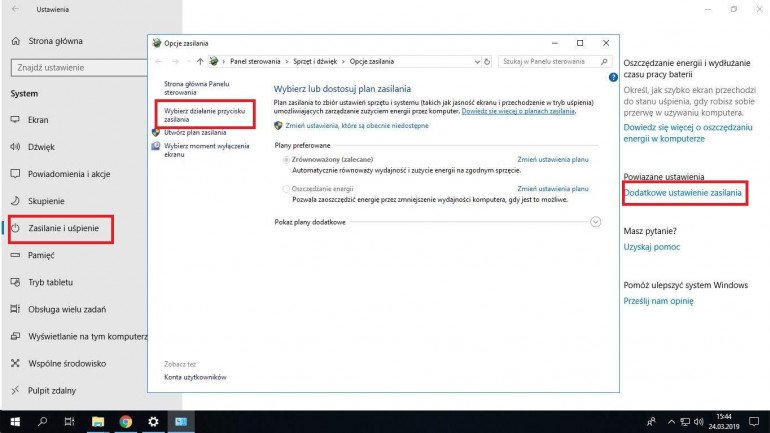Click forward arrow in Opcje zasilania
Screen dimensions: 770x433
(175, 61)
